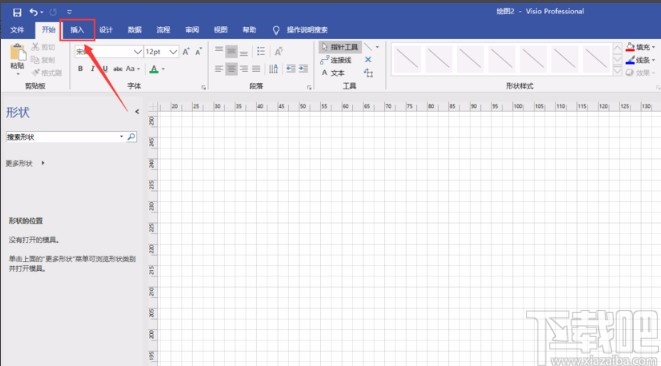The width and height of the screenshot is (661, 366).
Task: Open the 线条 (Line) color menu
Action: click(640, 60)
